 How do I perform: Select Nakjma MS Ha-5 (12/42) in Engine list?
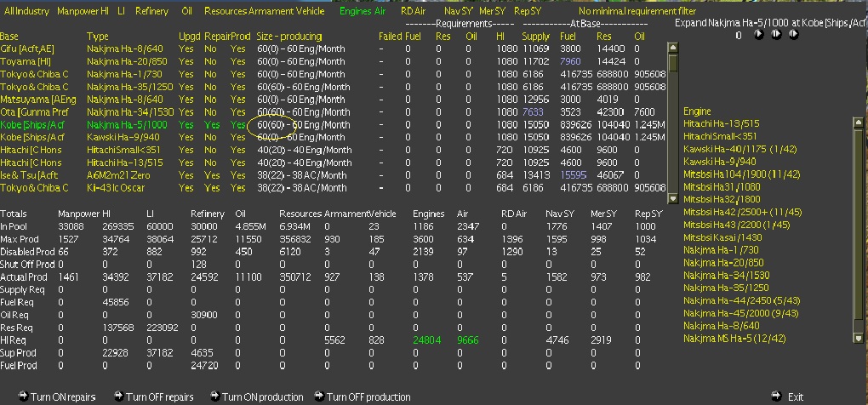click(734, 338)
